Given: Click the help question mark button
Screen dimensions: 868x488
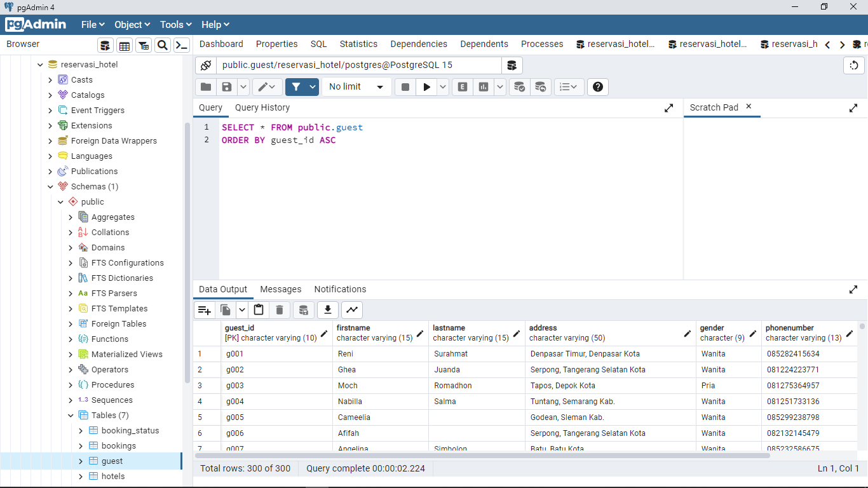Looking at the screenshot, I should 597,86.
